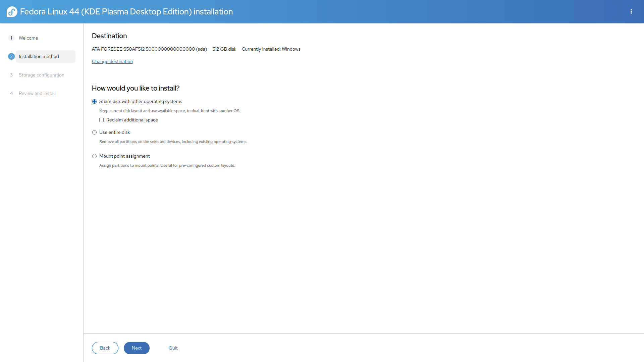The height and width of the screenshot is (362, 644).
Task: Select Share disk with other operating systems
Action: 94,102
